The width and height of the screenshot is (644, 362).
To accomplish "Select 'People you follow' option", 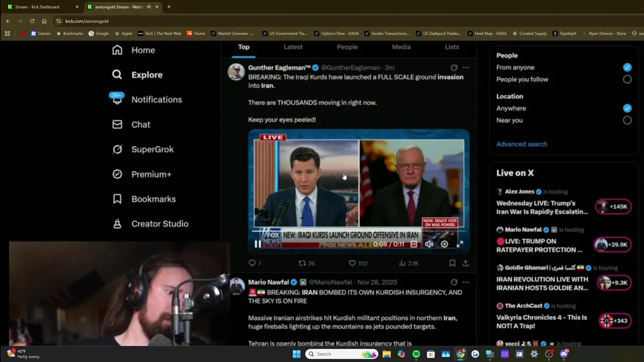I will point(627,79).
